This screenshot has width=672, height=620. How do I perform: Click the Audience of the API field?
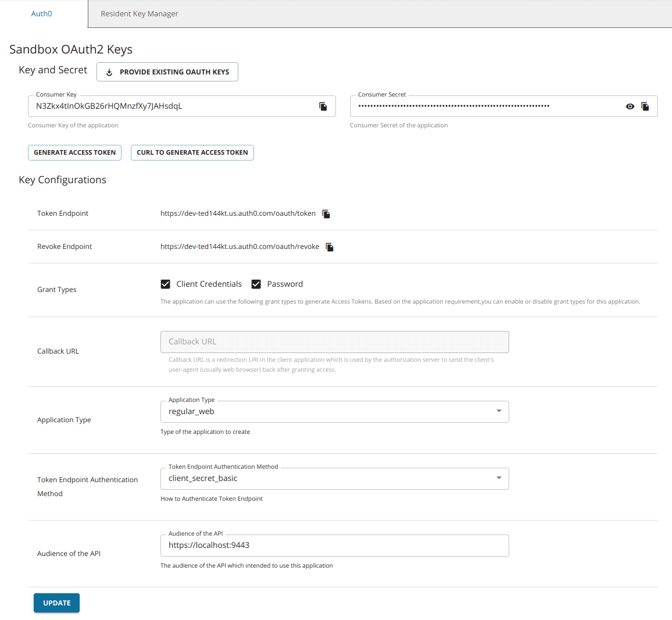click(334, 546)
